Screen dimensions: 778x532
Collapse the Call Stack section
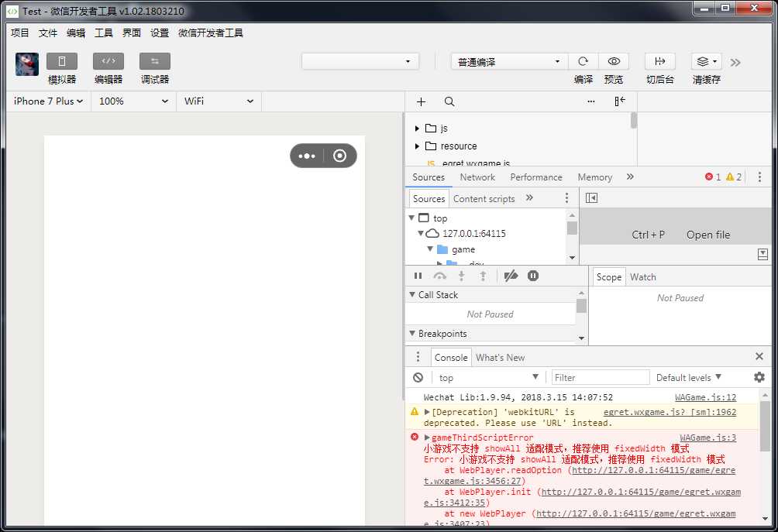pos(411,294)
